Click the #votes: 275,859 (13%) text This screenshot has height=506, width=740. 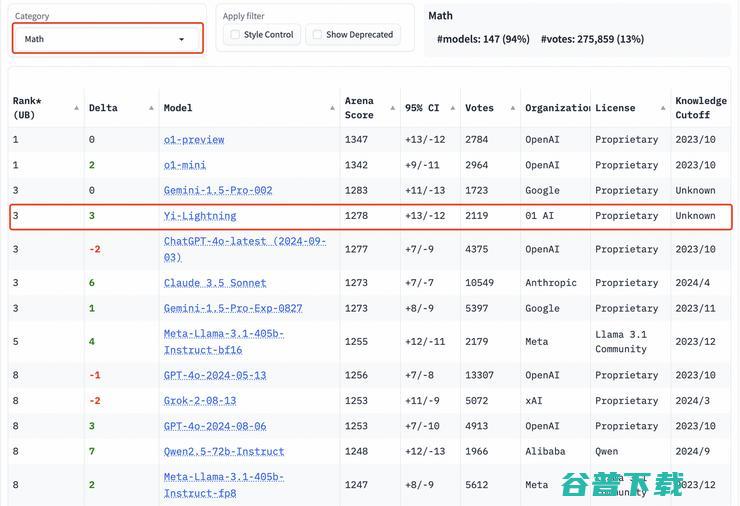point(592,39)
